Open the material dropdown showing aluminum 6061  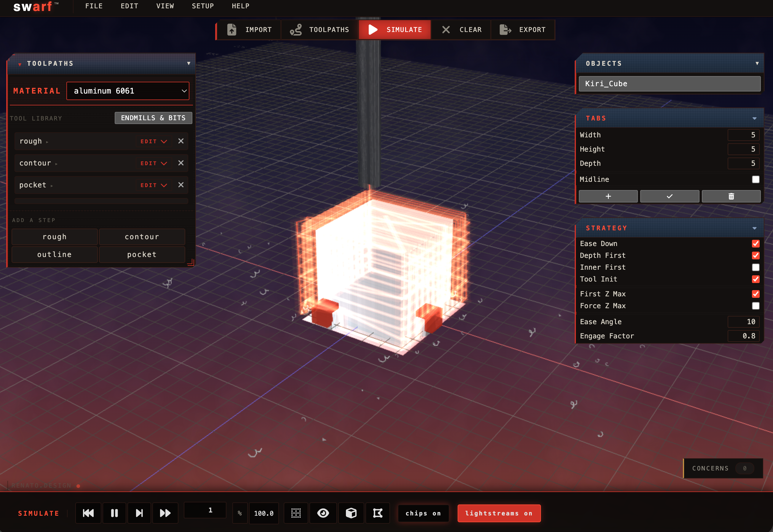pos(128,91)
